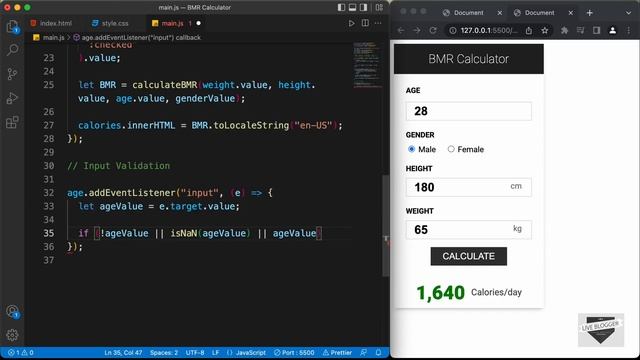Open a new browser tab
The image size is (640, 360).
pyautogui.click(x=589, y=13)
